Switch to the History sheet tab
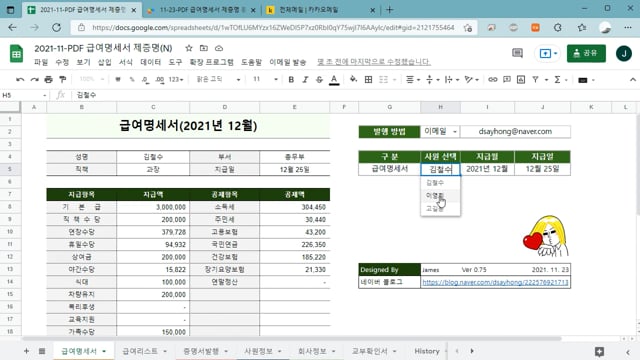640x360 pixels. coord(427,351)
